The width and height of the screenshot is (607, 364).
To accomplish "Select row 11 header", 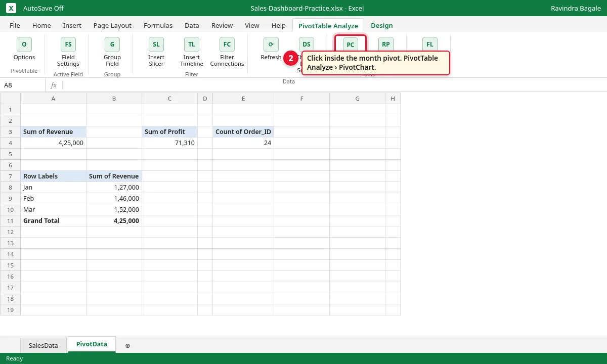I will (10, 221).
